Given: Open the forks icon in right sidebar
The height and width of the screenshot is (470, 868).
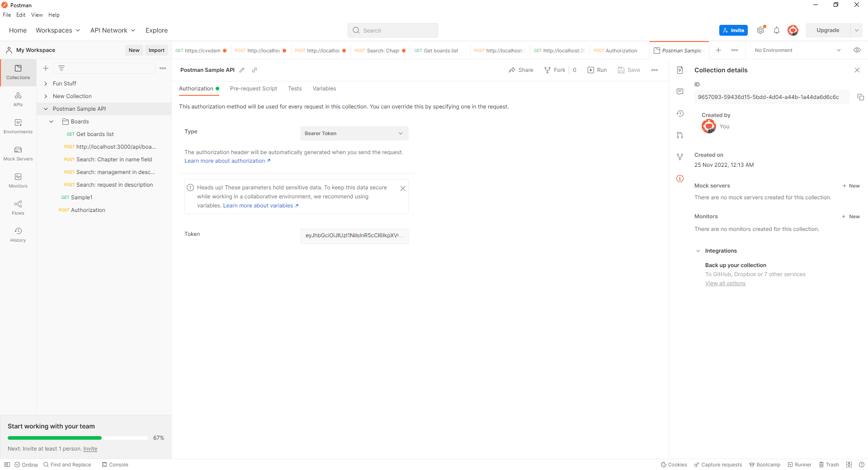Looking at the screenshot, I should point(680,157).
